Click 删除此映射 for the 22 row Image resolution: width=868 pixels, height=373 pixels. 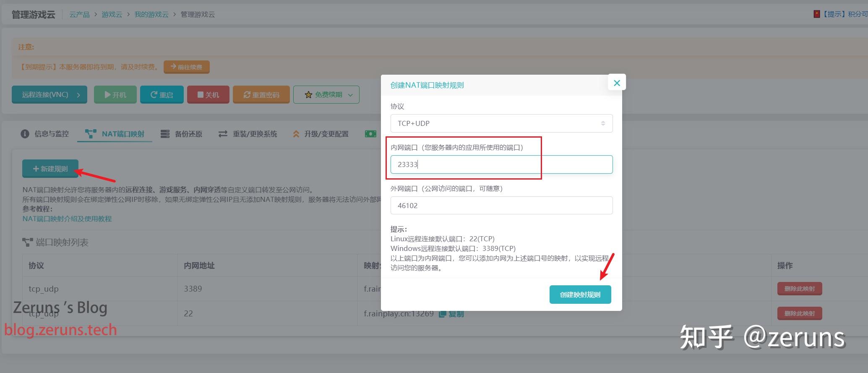[799, 313]
